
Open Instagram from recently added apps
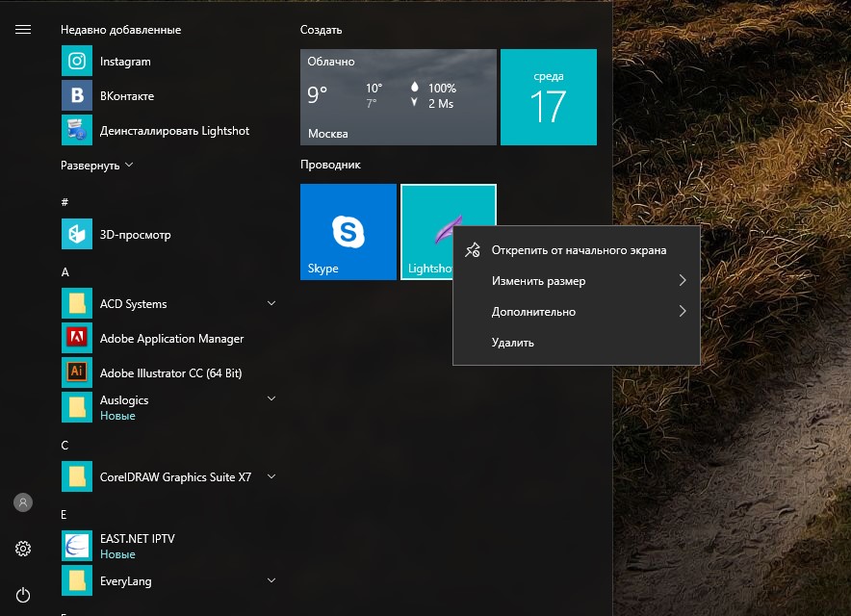(125, 62)
